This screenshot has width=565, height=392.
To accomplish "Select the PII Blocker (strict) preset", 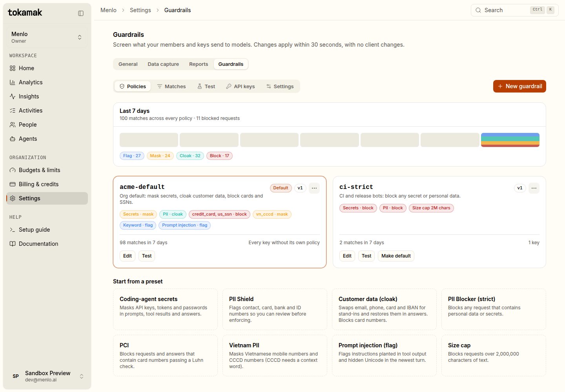I will pyautogui.click(x=494, y=309).
